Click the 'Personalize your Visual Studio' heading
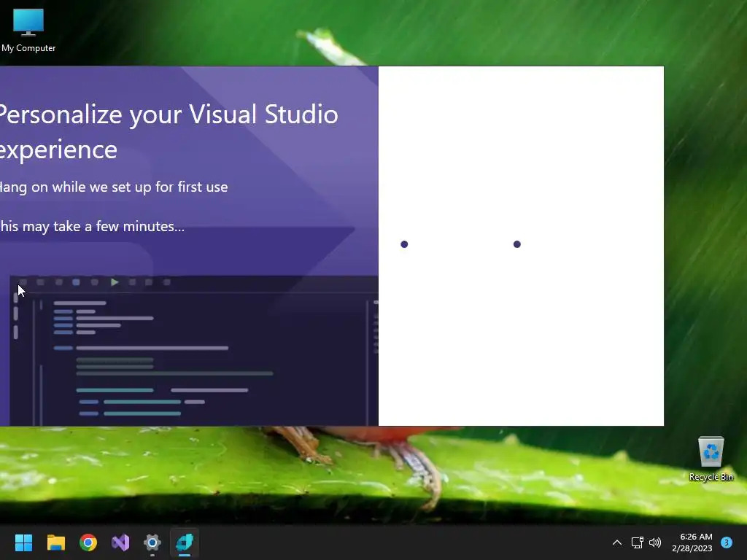The height and width of the screenshot is (560, 747). pos(169,132)
